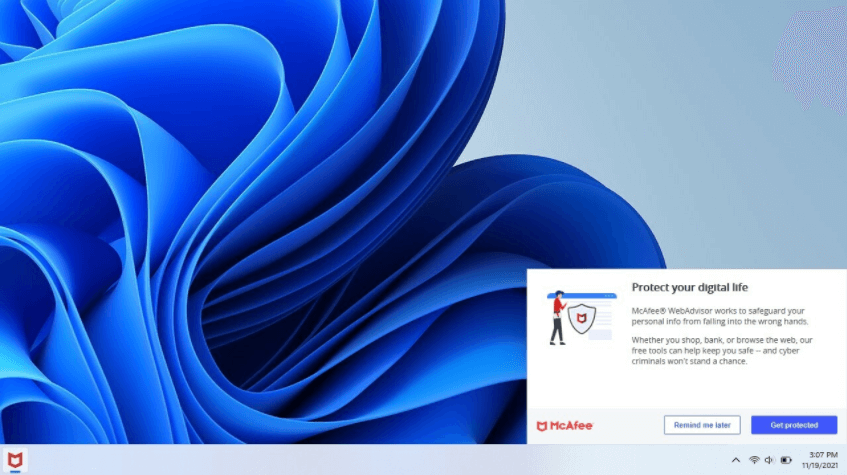Click the McAfee logo in the popup footer

(564, 426)
